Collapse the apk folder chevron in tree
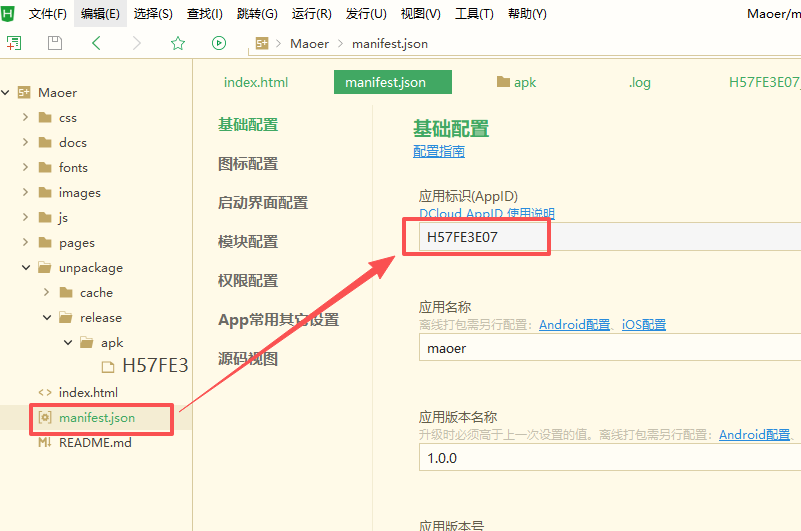Screen dimensions: 801x531 [68, 342]
